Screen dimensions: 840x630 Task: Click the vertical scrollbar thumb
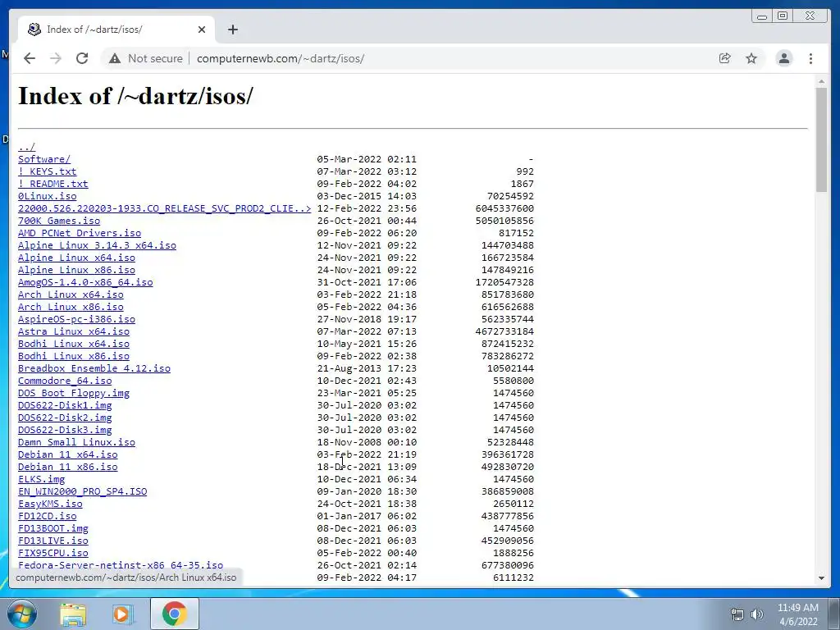[x=821, y=139]
